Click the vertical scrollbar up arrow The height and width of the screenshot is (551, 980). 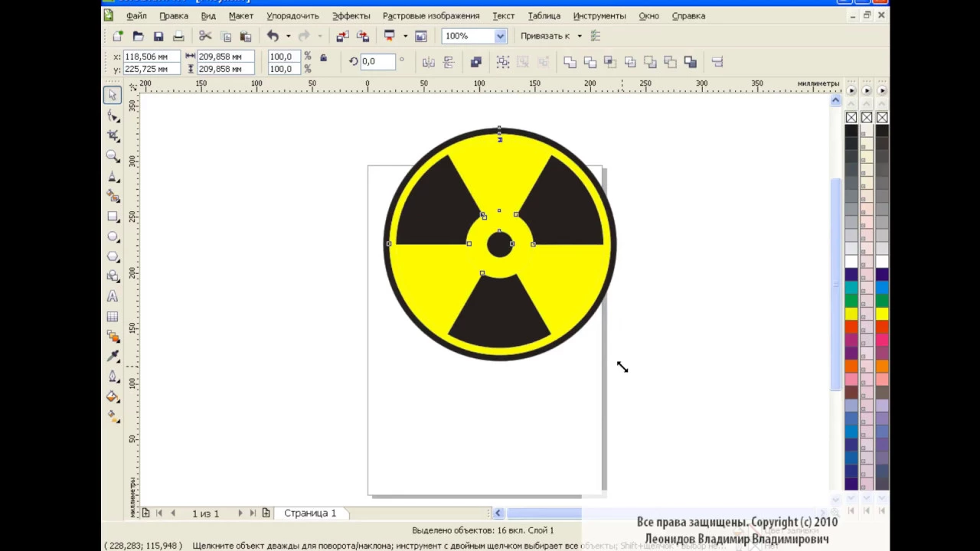tap(835, 100)
